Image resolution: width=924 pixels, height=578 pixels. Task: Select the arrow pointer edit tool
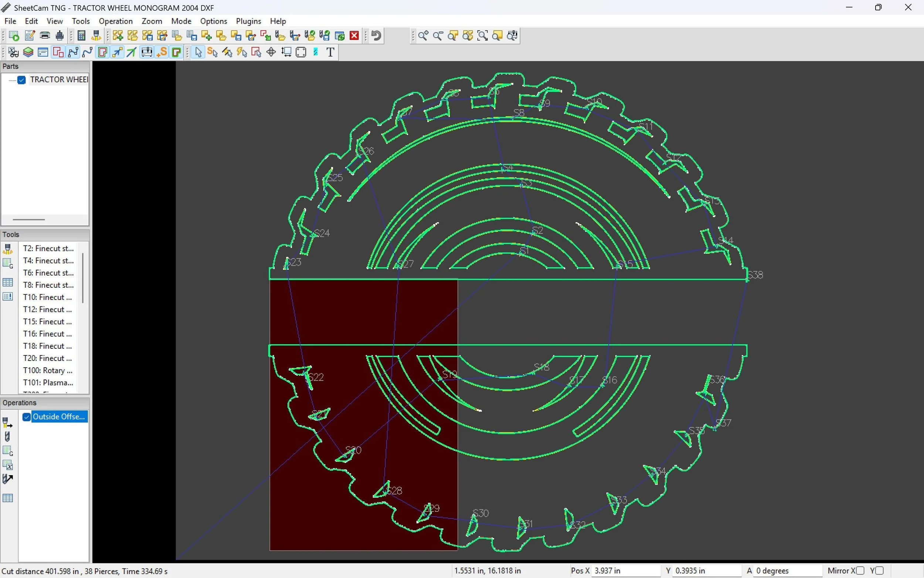click(198, 52)
